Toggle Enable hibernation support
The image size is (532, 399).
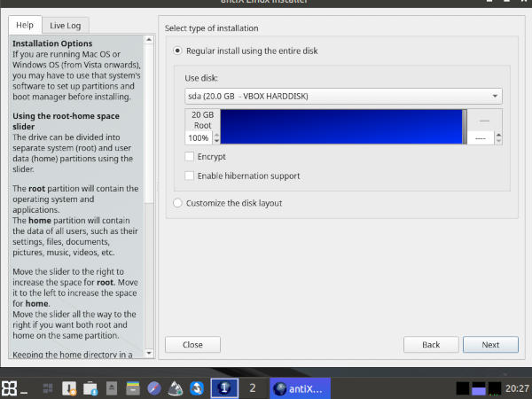tap(190, 176)
